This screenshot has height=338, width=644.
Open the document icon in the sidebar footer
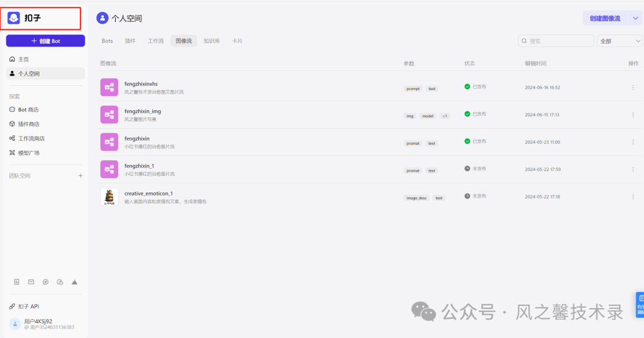tap(17, 282)
